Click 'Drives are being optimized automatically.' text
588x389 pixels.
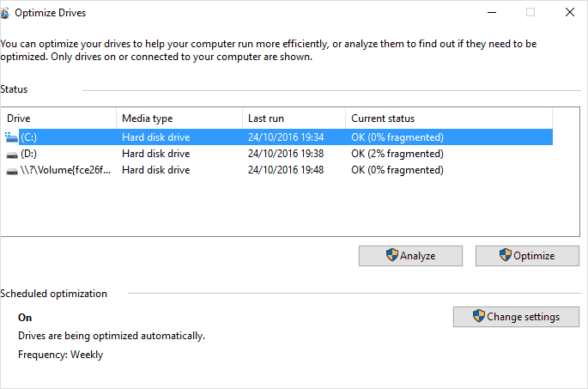pyautogui.click(x=112, y=336)
